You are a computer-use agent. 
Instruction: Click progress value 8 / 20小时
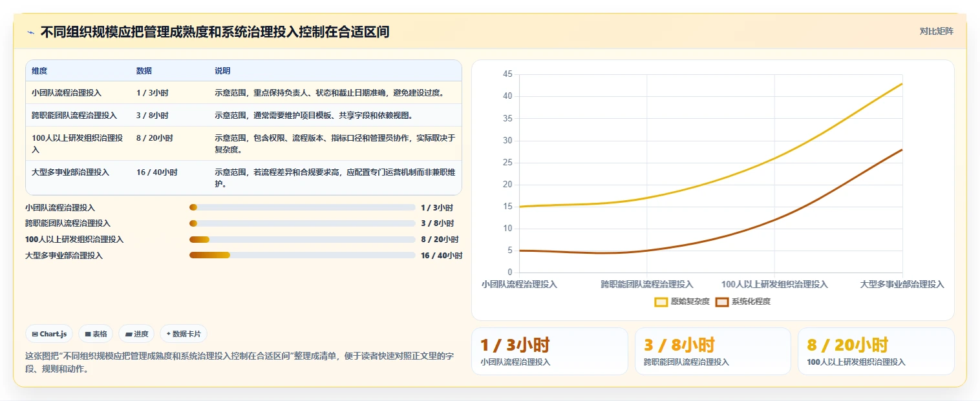click(x=440, y=240)
